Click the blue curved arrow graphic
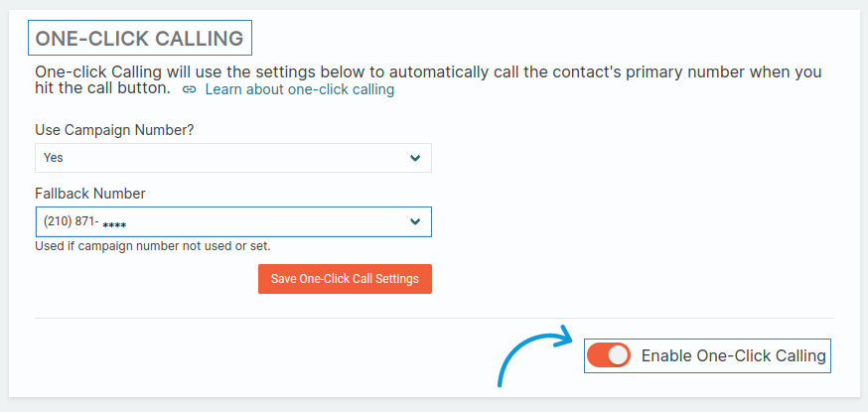The height and width of the screenshot is (412, 868). (x=526, y=352)
